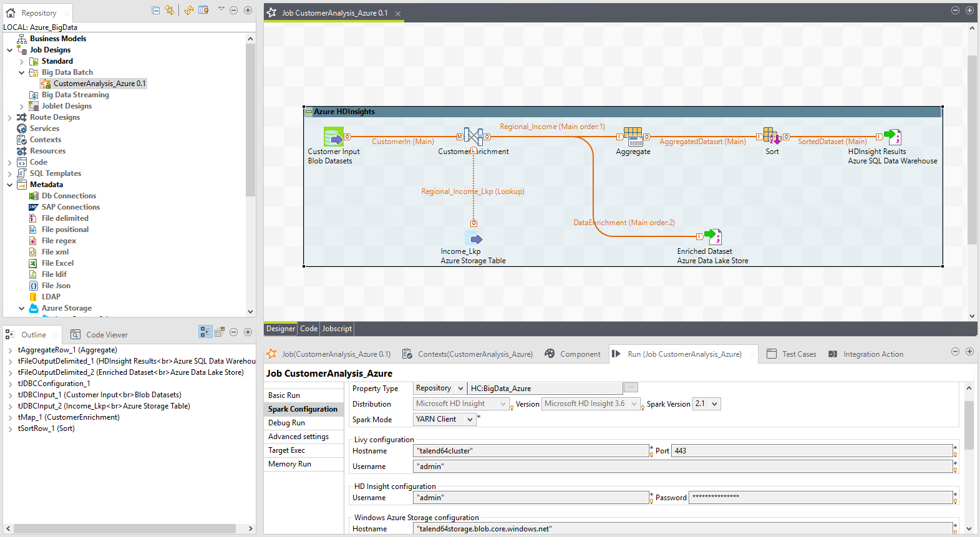Select the Income_Lkp Azure Storage Table icon
Screen dimensions: 980x537
point(473,238)
